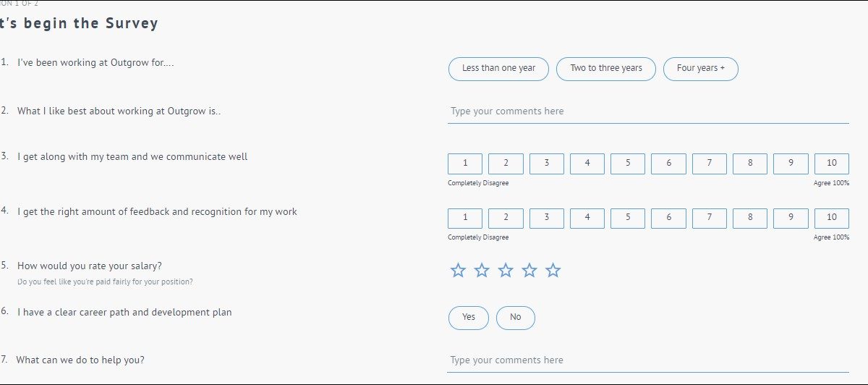Select 'Less than one year' option
The height and width of the screenshot is (385, 868).
pyautogui.click(x=498, y=69)
